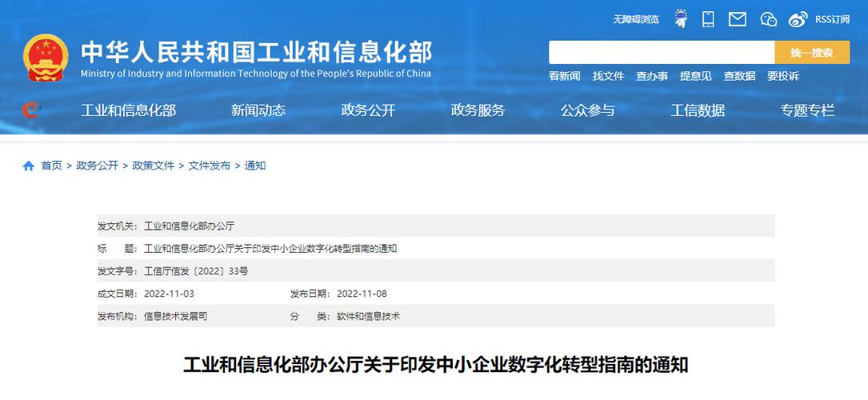This screenshot has height=400, width=868.
Task: Select 找文件 quick link
Action: 608,76
